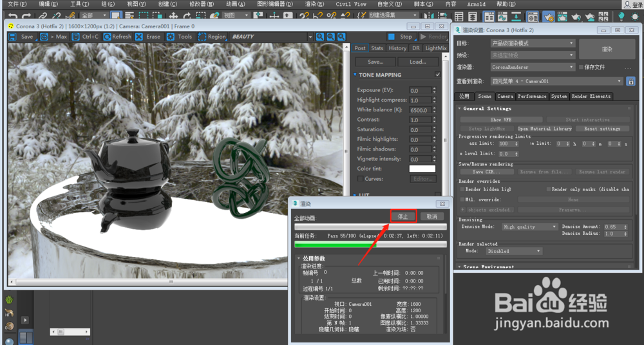Click the light bulb toolbar icon
Image resolution: width=644 pixels, height=345 pixels.
[621, 17]
